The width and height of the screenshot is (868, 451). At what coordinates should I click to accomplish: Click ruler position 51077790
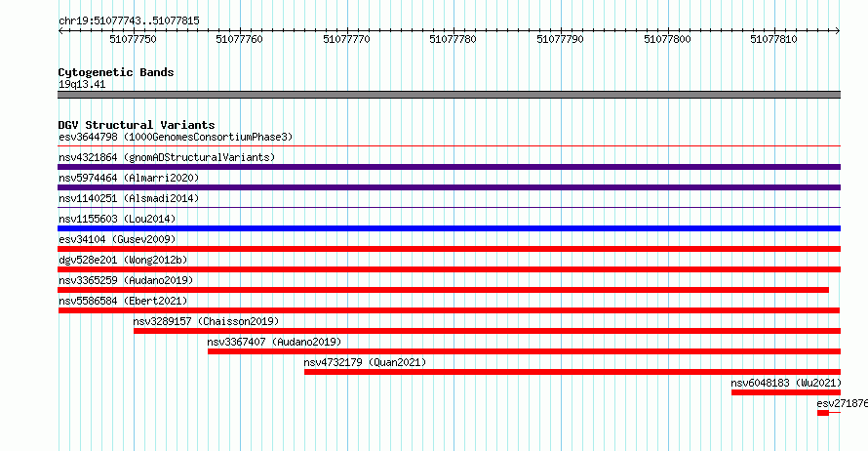560,39
